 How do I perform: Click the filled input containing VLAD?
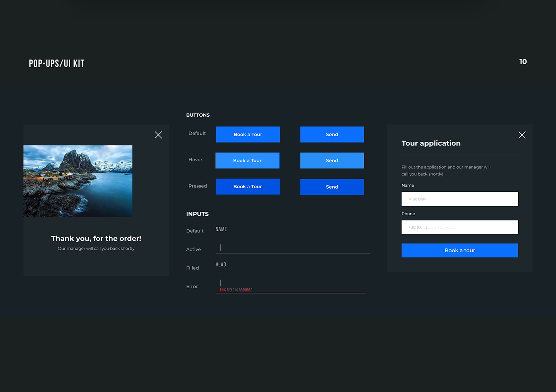[x=292, y=265]
